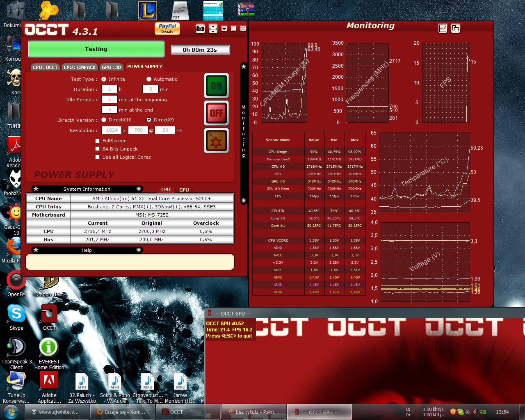Open the Windows Start menu orb
The width and height of the screenshot is (525, 420).
11,412
